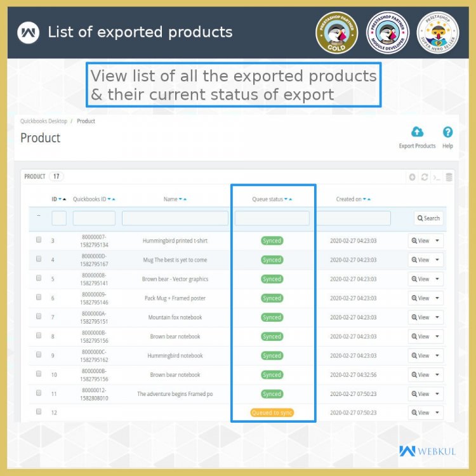476x476 pixels.
Task: Click the Super Hero Seller badge
Action: [438, 33]
